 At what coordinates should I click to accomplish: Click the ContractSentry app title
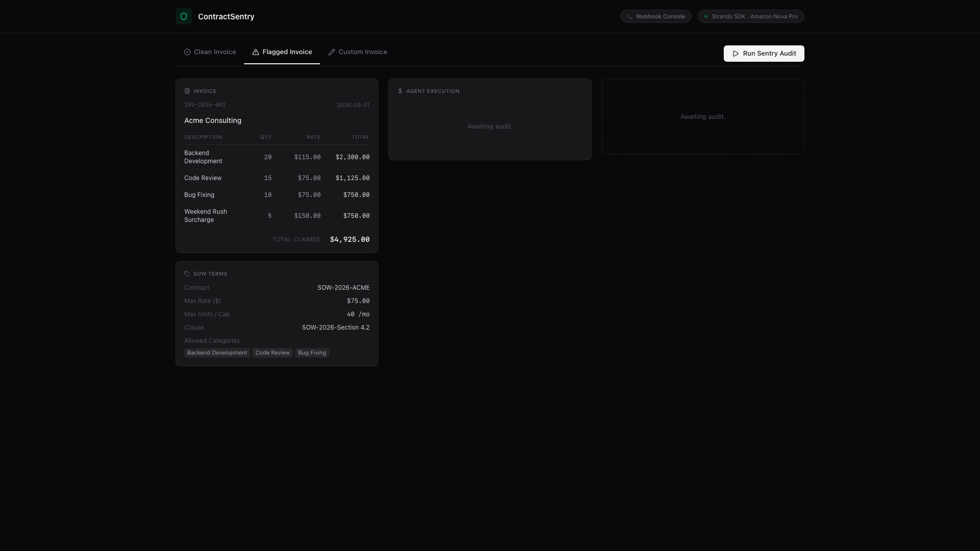tap(226, 16)
